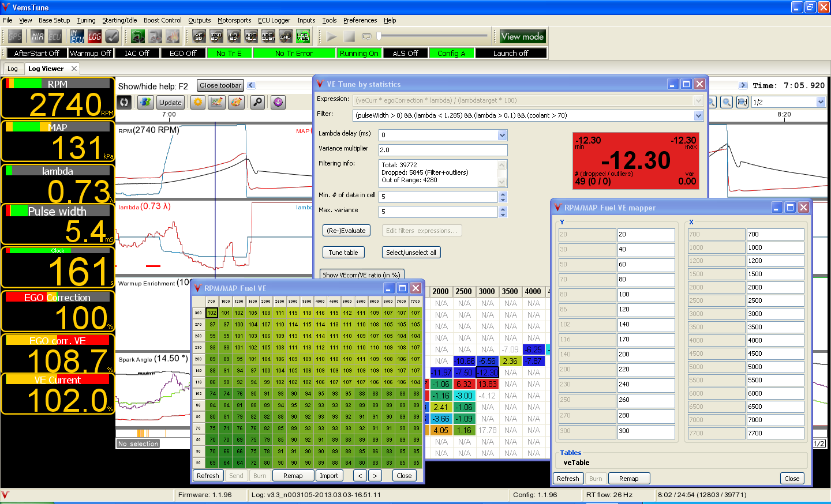Open the Lambda delay dropdown
Image resolution: width=831 pixels, height=504 pixels.
coord(502,135)
